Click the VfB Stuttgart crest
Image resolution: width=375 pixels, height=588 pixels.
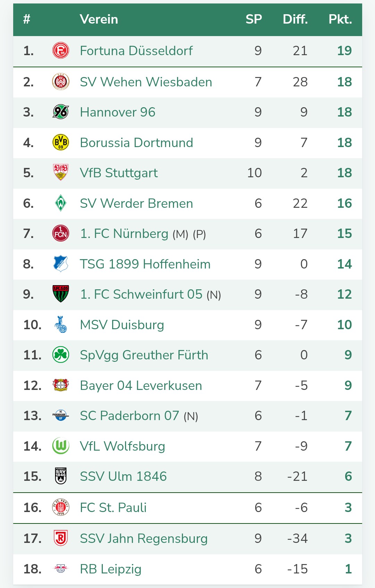pos(60,173)
